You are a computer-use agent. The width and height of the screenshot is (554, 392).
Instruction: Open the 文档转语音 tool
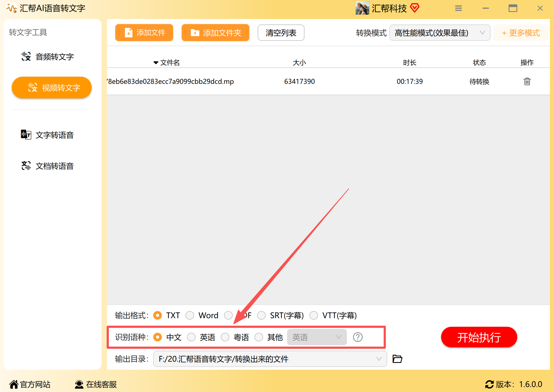pos(48,166)
